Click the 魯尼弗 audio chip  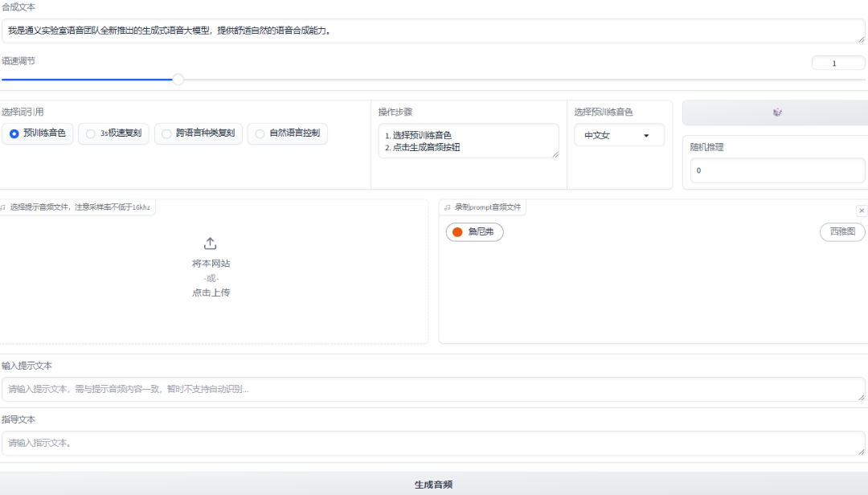coord(474,231)
